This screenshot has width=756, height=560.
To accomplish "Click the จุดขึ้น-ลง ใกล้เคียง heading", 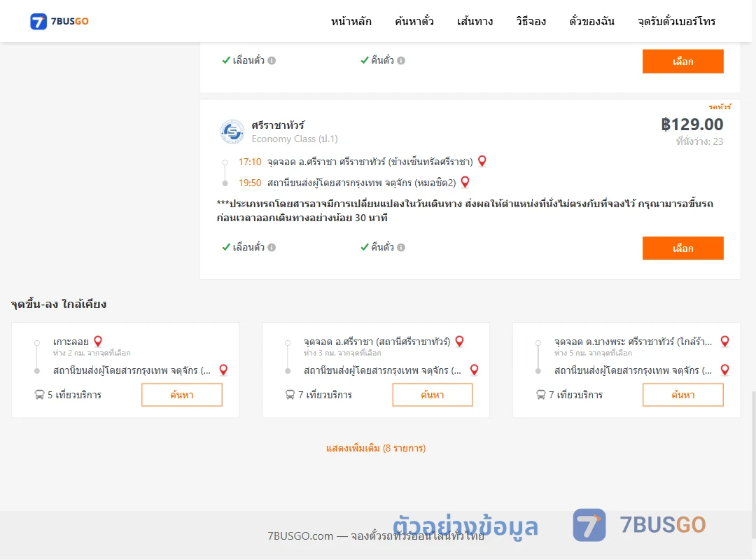I will coord(58,304).
